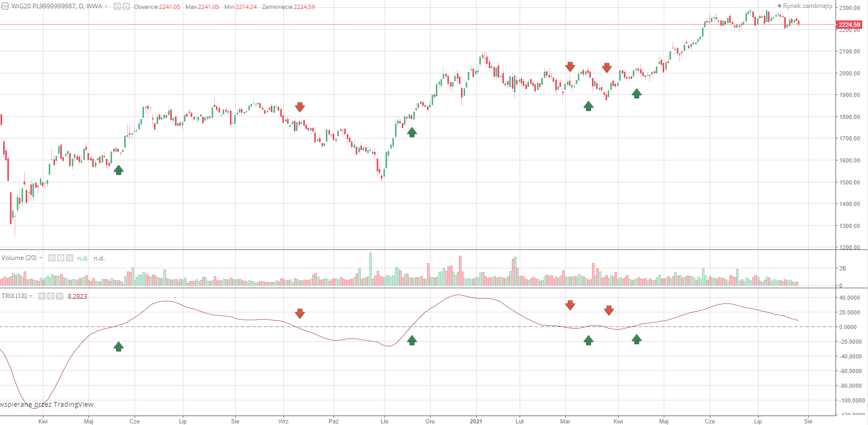868x425 pixels.
Task: Click the Cze label near right of time axis
Action: click(710, 421)
